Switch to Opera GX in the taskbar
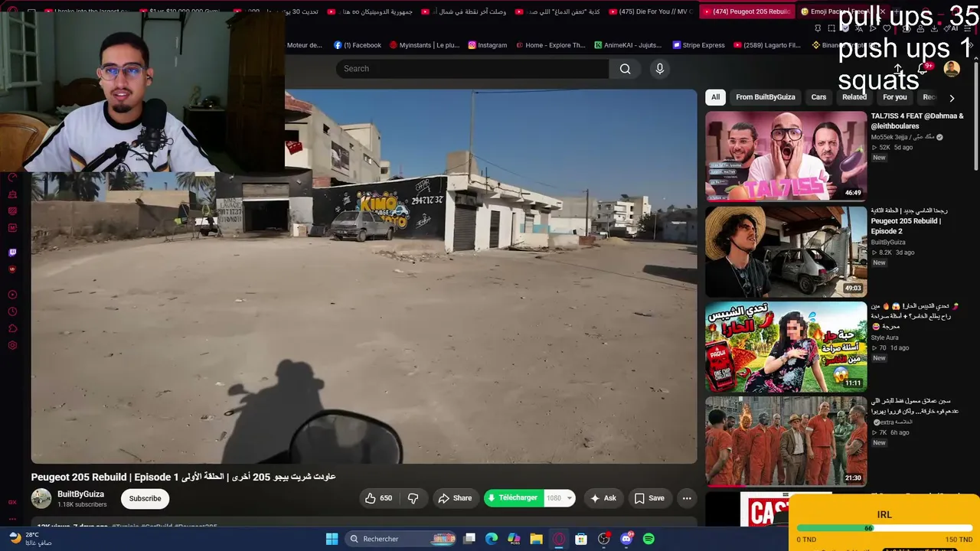Image resolution: width=980 pixels, height=551 pixels. (x=559, y=539)
